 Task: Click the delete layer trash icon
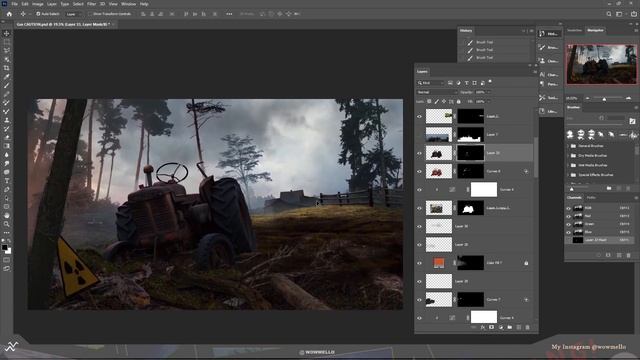pos(527,327)
